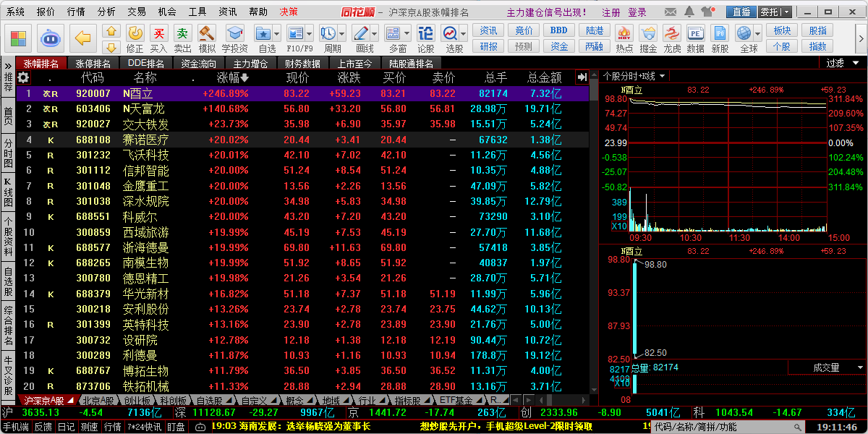Collapse the list panel with arrow-to-bar icon
The image size is (868, 434).
tap(582, 77)
